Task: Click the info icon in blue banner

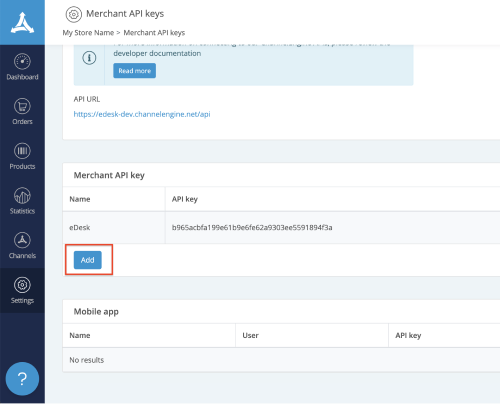Action: pyautogui.click(x=89, y=58)
